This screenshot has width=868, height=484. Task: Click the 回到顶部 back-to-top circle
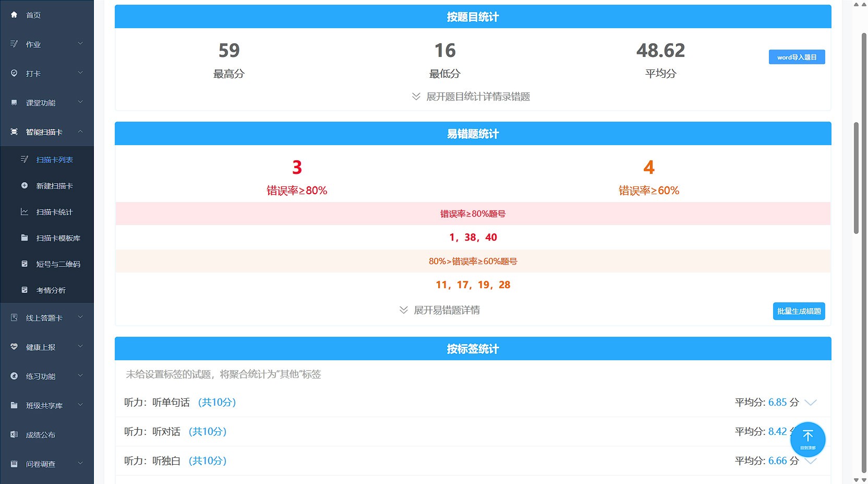[807, 439]
